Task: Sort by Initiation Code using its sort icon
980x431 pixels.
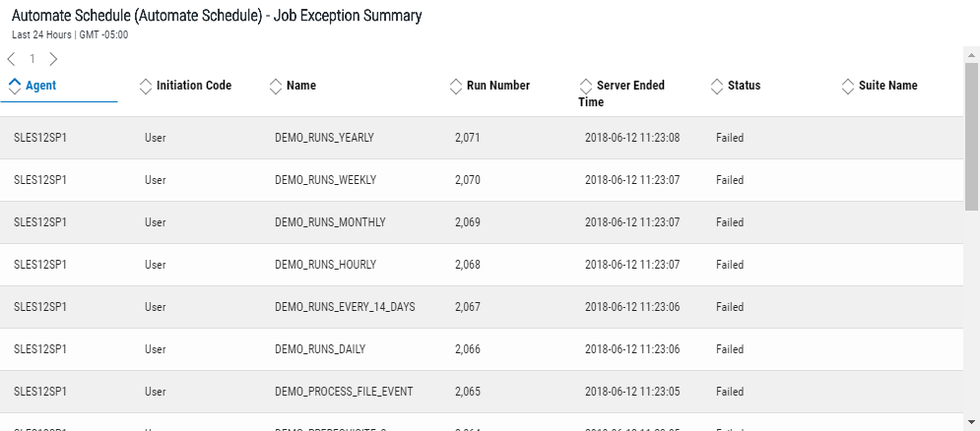Action: pyautogui.click(x=146, y=86)
